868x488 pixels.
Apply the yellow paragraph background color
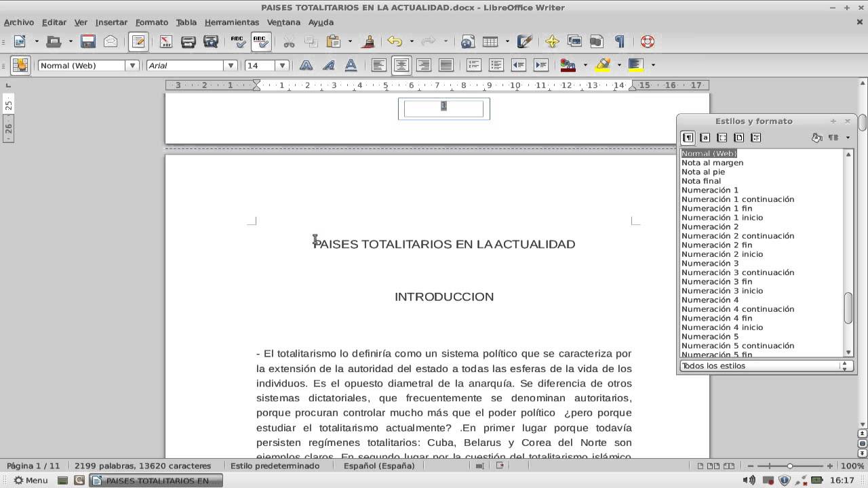coord(636,65)
